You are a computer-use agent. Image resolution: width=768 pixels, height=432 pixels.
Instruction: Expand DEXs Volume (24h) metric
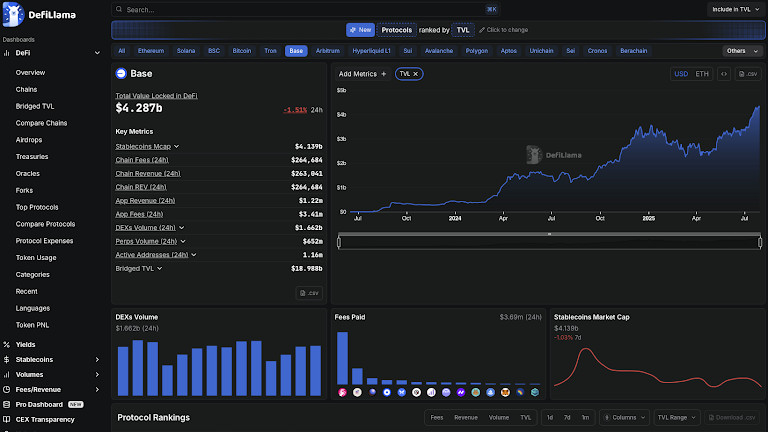pyautogui.click(x=182, y=228)
